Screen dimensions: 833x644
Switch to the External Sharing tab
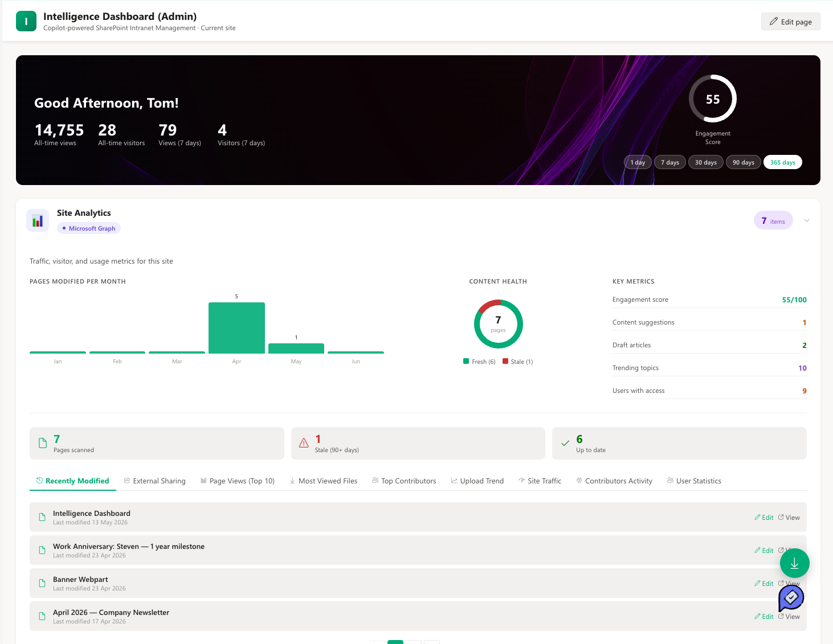[x=155, y=481]
